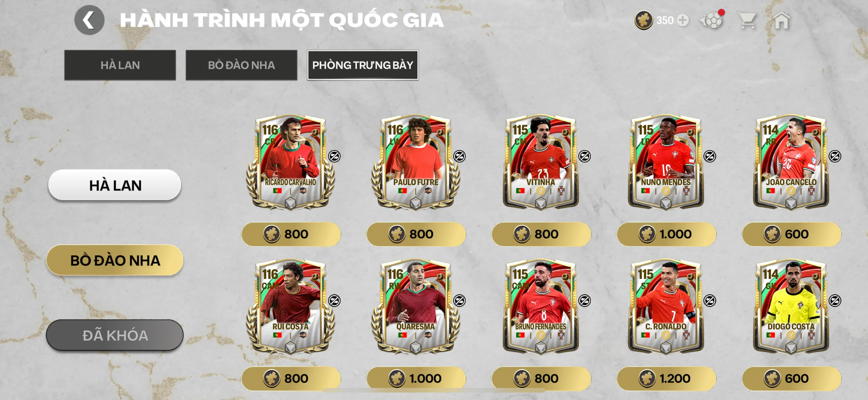The height and width of the screenshot is (400, 868).
Task: Switch to the Hà Lan tab
Action: pos(120,65)
